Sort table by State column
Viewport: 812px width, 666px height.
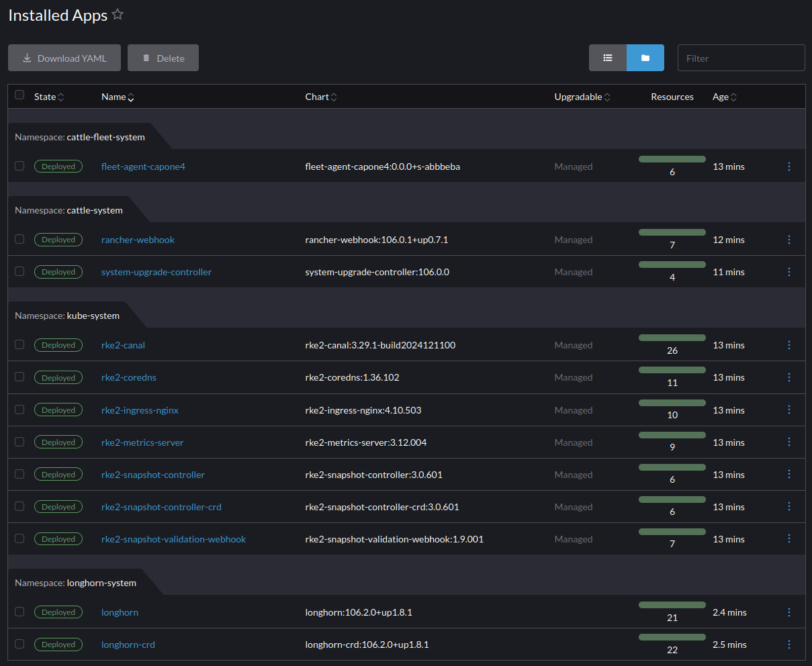pos(49,97)
